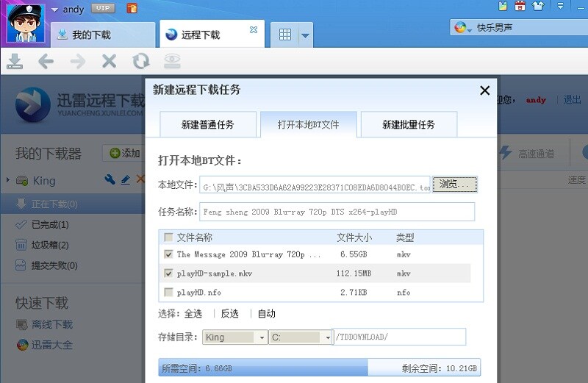Open 迅雷大全 quick link
Screen dimensions: 588x383
[51, 345]
